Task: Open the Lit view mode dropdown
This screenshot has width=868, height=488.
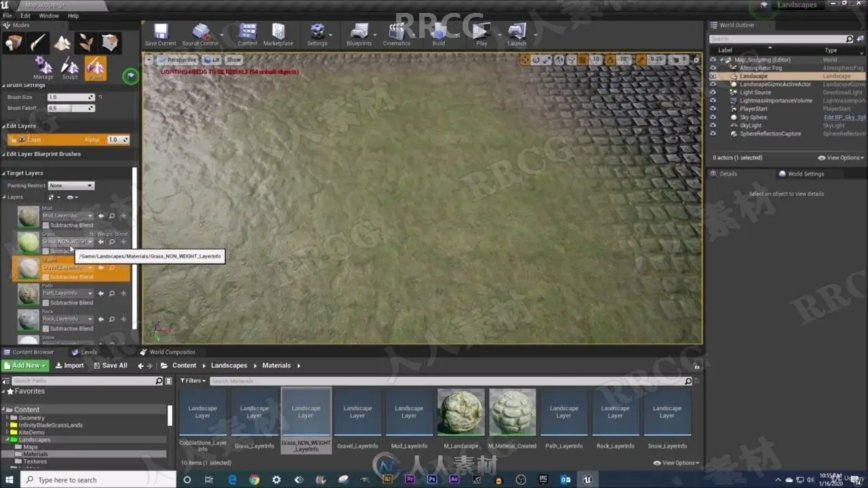Action: click(212, 60)
